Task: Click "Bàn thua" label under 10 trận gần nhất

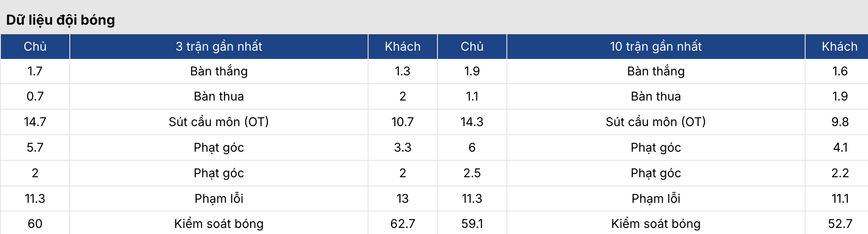Action: coord(656,96)
